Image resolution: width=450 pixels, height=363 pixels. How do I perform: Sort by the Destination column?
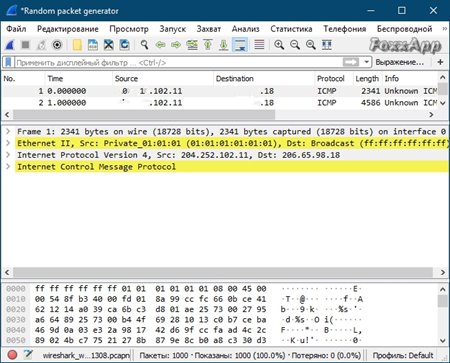[x=264, y=79]
